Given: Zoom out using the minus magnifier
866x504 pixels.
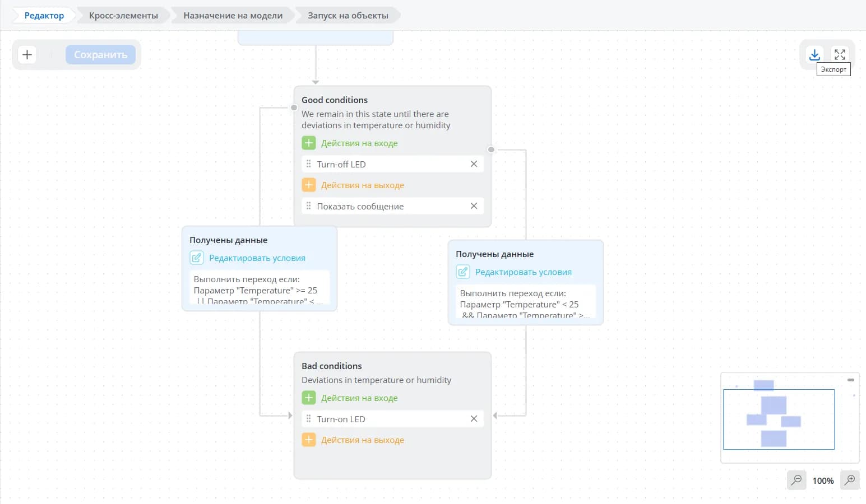Looking at the screenshot, I should [x=796, y=480].
